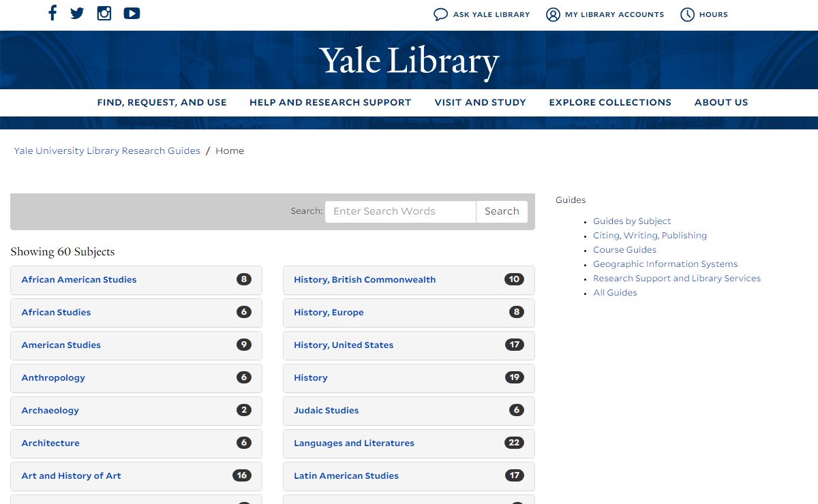This screenshot has height=504, width=818.
Task: Open the Guides by Subject sidebar link
Action: tap(632, 221)
